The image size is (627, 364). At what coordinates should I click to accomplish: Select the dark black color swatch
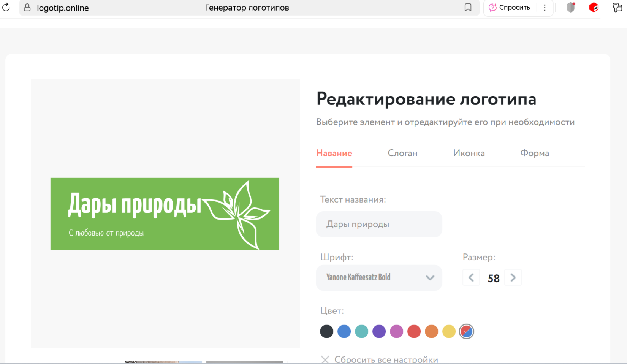coord(326,331)
